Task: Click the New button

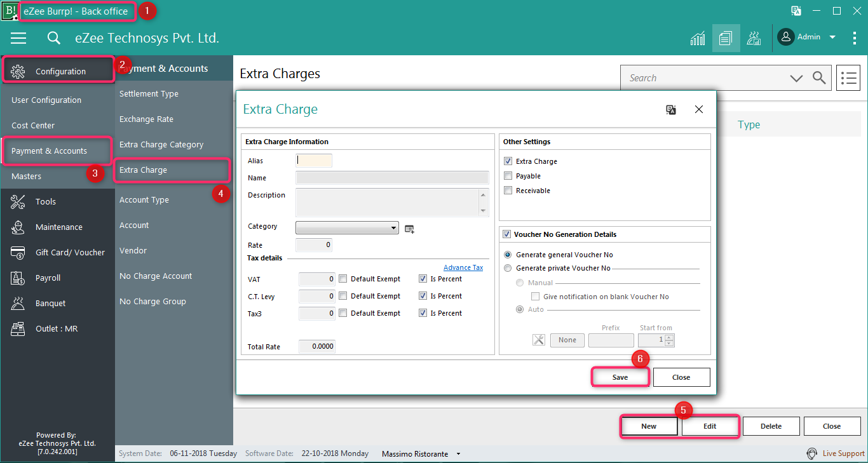Action: [x=649, y=426]
